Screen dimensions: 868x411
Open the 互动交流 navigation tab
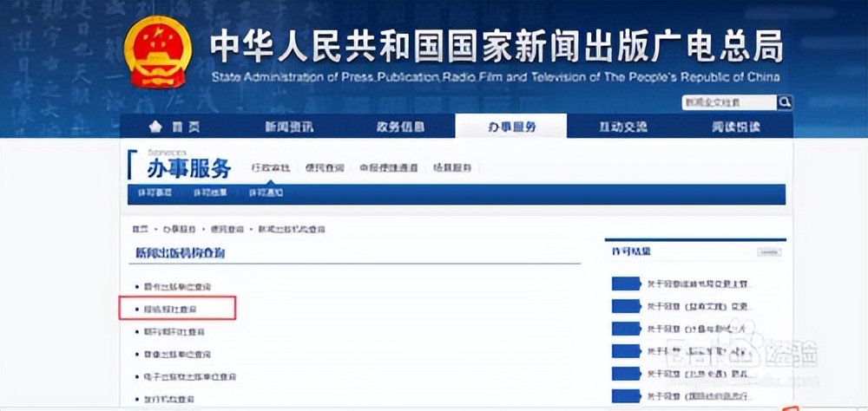tap(622, 127)
